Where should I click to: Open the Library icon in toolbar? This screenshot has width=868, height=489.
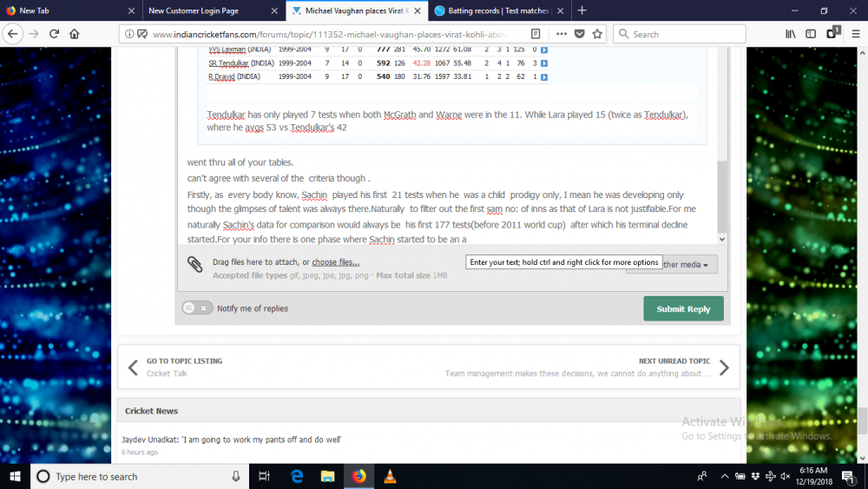point(791,34)
